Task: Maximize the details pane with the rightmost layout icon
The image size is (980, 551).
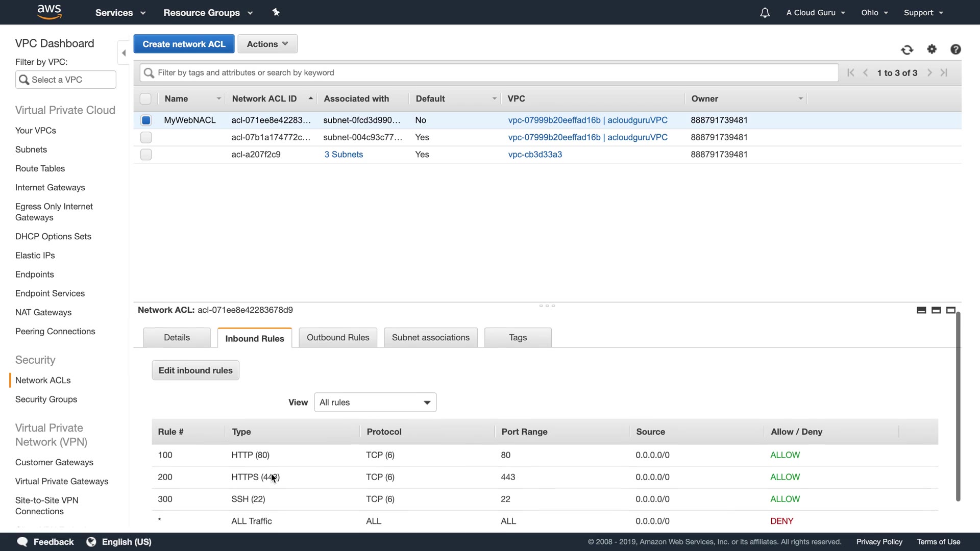Action: [x=950, y=310]
